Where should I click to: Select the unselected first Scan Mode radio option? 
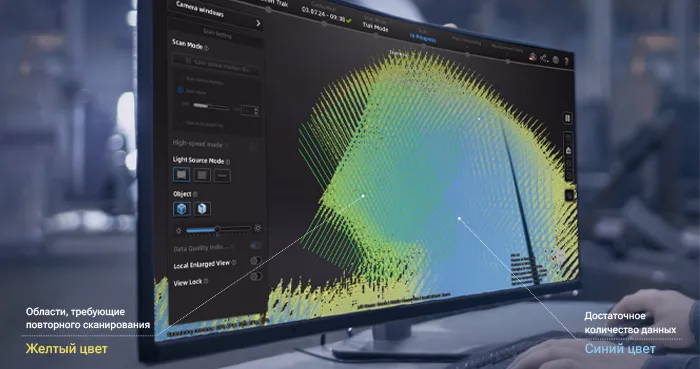[x=180, y=79]
